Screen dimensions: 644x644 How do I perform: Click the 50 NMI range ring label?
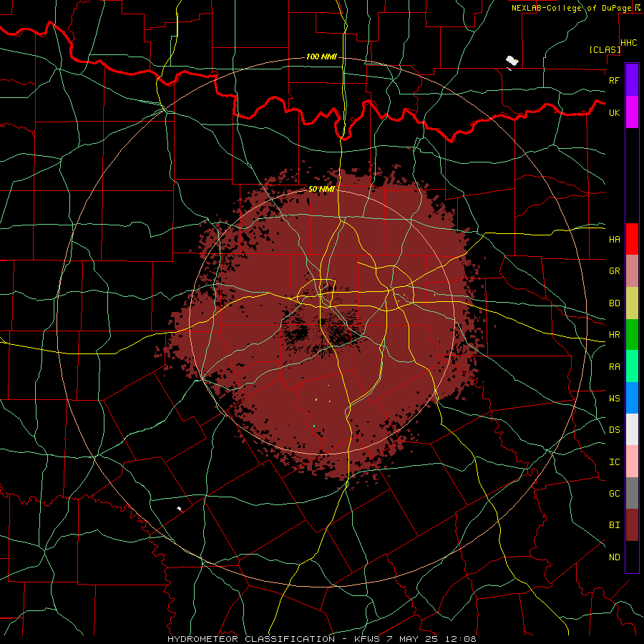pyautogui.click(x=321, y=189)
